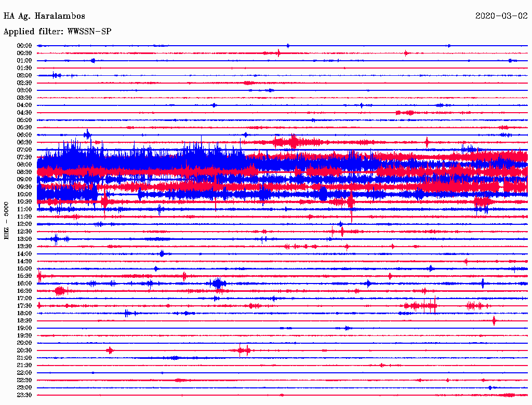
Task: Click the 00:00 time label
Action: click(x=24, y=46)
